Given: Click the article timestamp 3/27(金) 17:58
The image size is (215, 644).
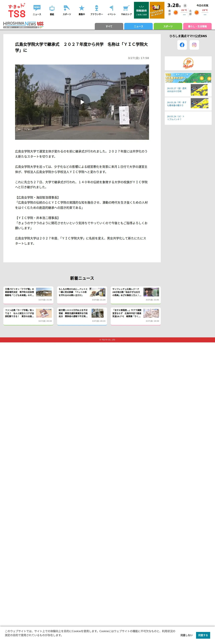Looking at the screenshot, I should coord(138,58).
